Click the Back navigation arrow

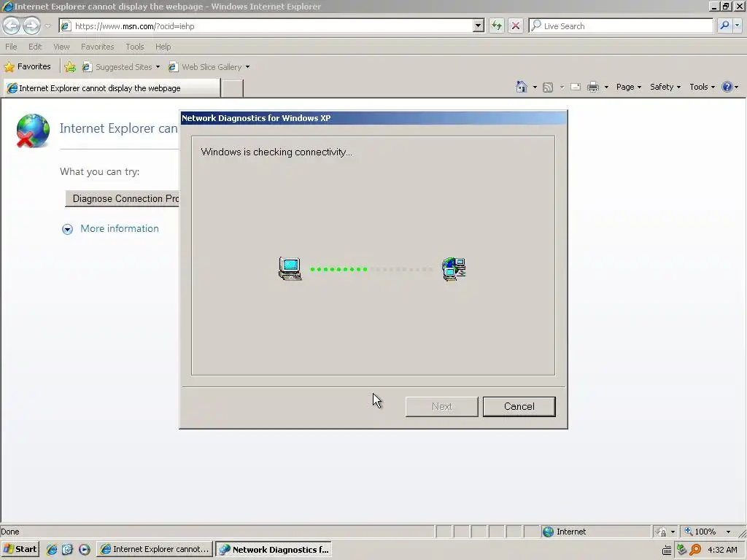coord(12,26)
